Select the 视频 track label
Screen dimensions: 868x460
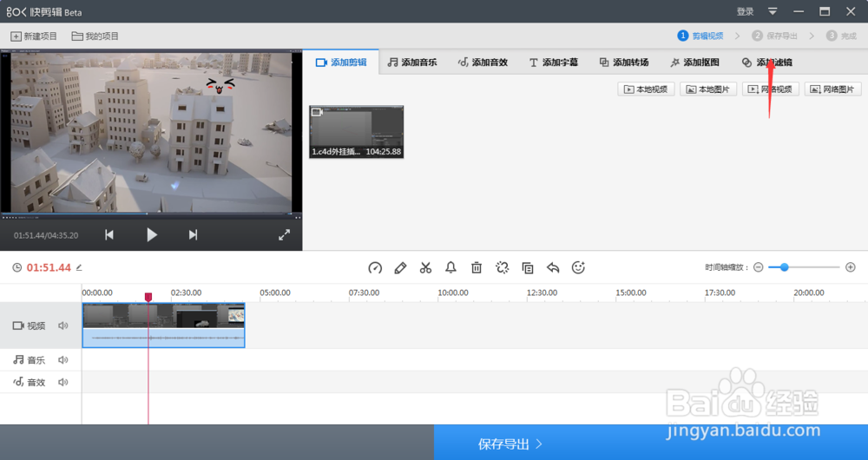pyautogui.click(x=29, y=326)
